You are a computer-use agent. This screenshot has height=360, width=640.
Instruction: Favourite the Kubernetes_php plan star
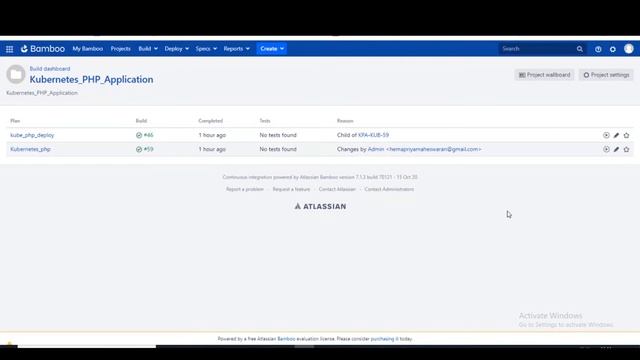coord(627,149)
